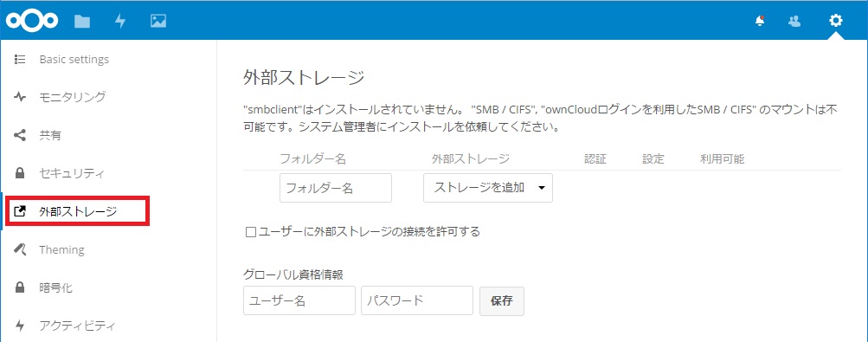
Task: Open the settings gear icon
Action: tap(835, 21)
